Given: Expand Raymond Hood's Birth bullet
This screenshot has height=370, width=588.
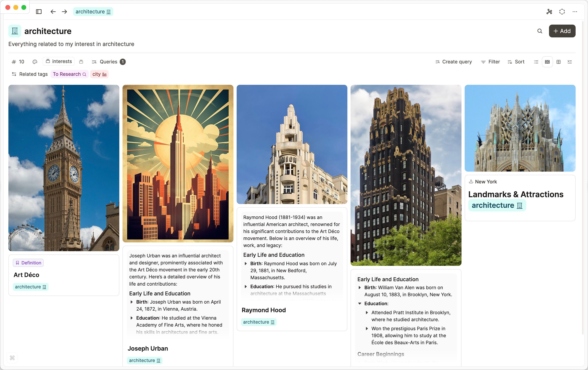Looking at the screenshot, I should (x=246, y=263).
